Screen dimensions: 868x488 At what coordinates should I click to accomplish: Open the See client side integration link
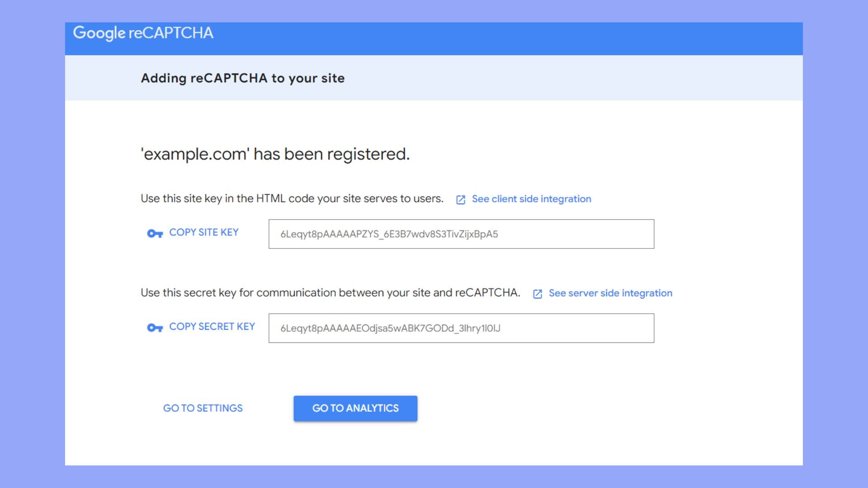point(531,199)
